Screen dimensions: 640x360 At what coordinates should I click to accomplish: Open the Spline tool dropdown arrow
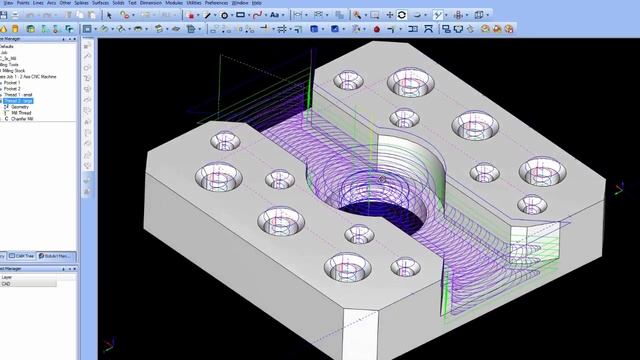[265, 16]
